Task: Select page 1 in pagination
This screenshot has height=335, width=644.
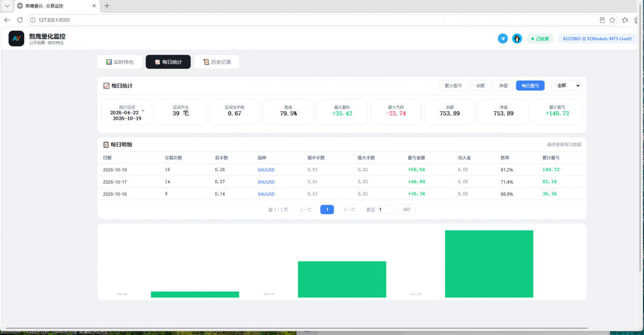Action: 327,210
